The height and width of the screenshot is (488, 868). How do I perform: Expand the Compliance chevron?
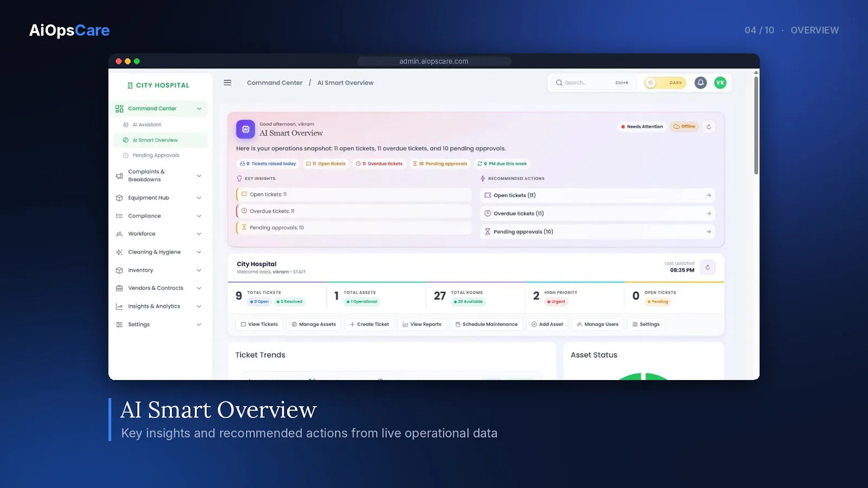(x=199, y=216)
